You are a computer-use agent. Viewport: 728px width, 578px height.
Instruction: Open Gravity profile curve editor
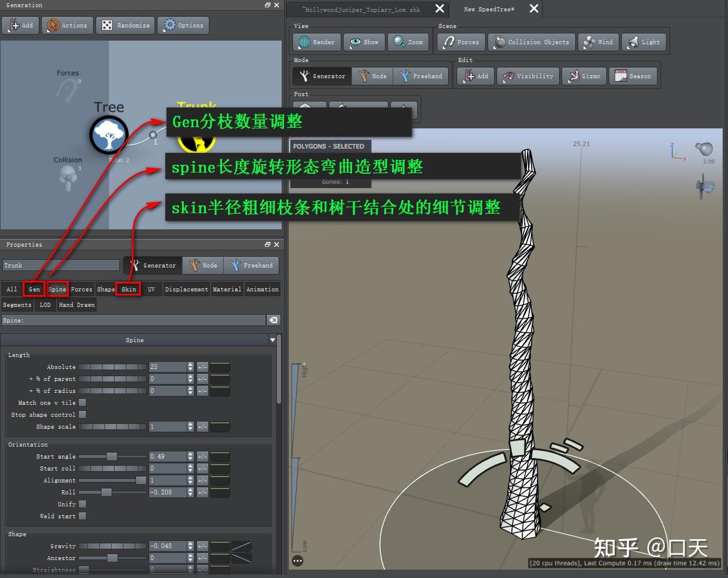(x=242, y=546)
